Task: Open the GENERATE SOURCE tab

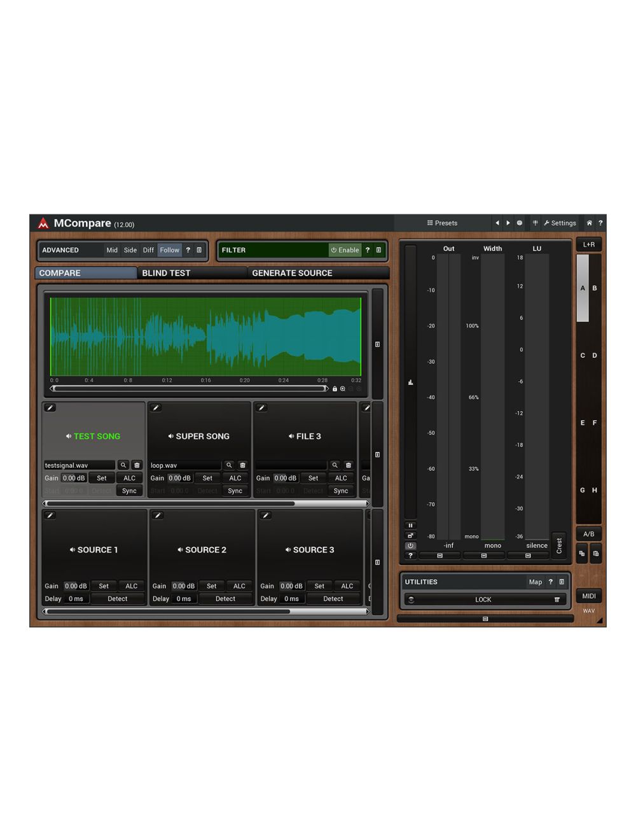Action: click(292, 272)
